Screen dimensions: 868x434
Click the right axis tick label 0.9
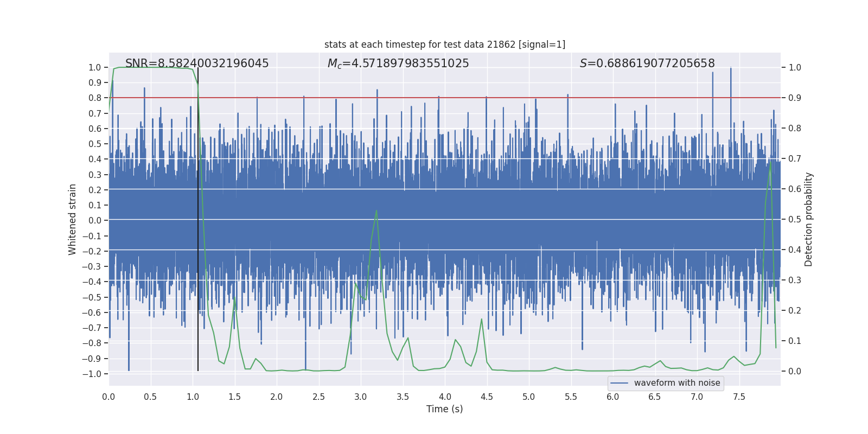[x=795, y=98]
